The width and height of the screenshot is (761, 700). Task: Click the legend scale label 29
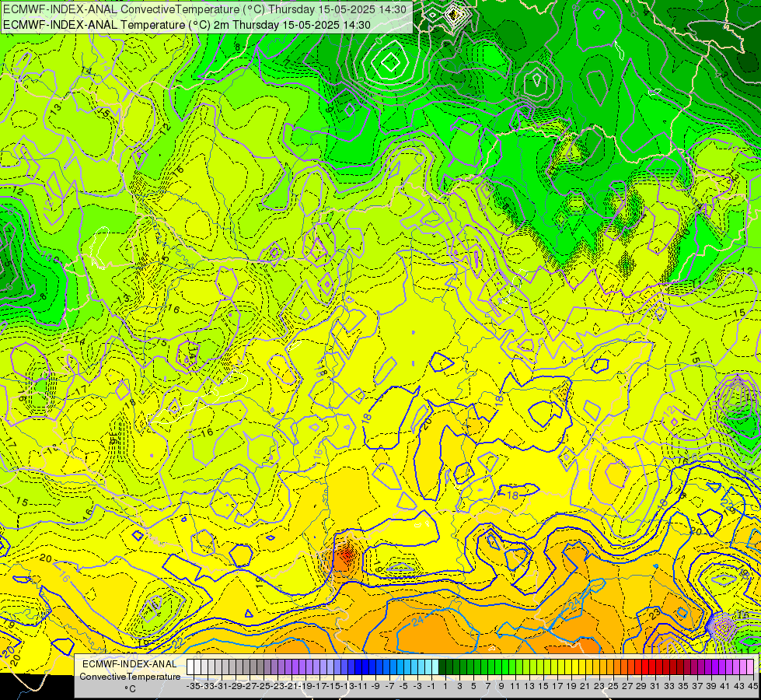tap(641, 687)
